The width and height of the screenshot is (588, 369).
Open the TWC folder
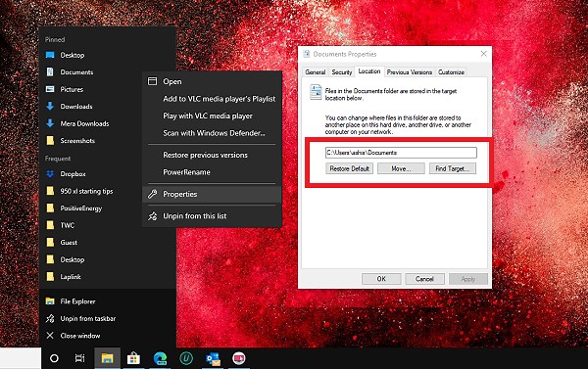pyautogui.click(x=108, y=225)
